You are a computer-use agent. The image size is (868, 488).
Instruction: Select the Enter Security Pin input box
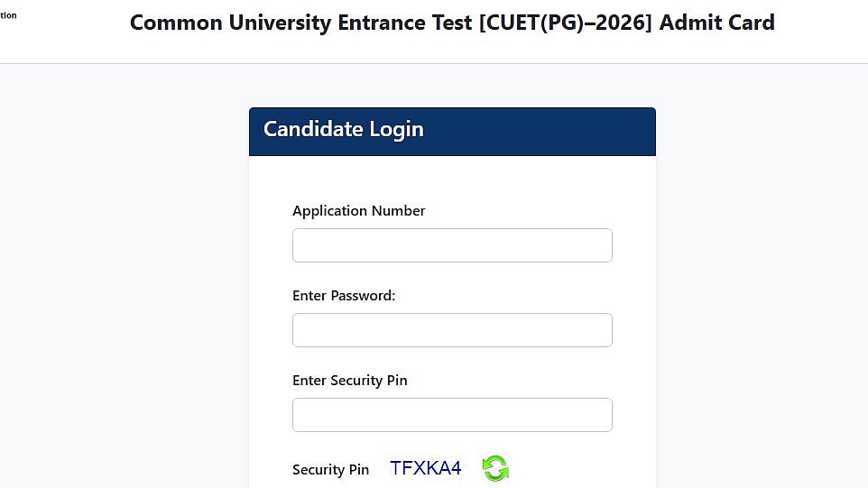tap(452, 415)
